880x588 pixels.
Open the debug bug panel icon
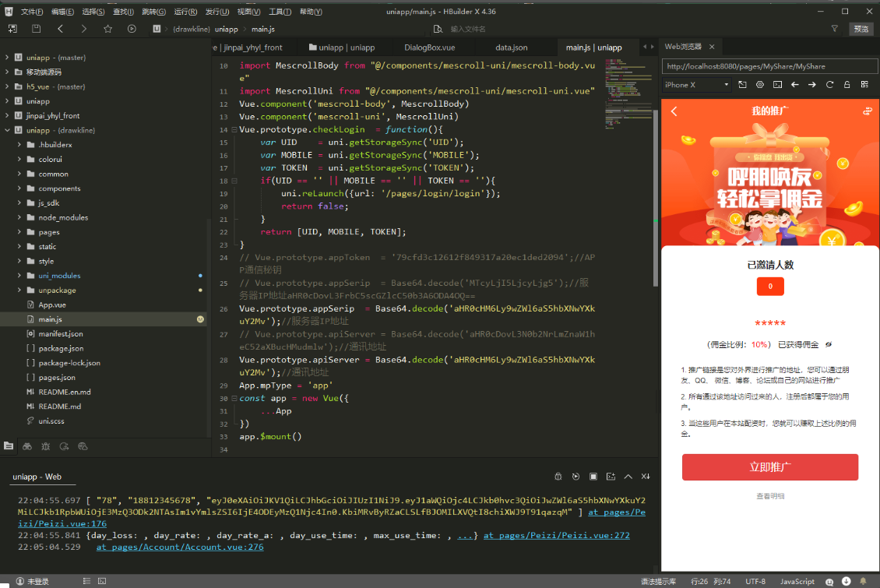(x=45, y=446)
